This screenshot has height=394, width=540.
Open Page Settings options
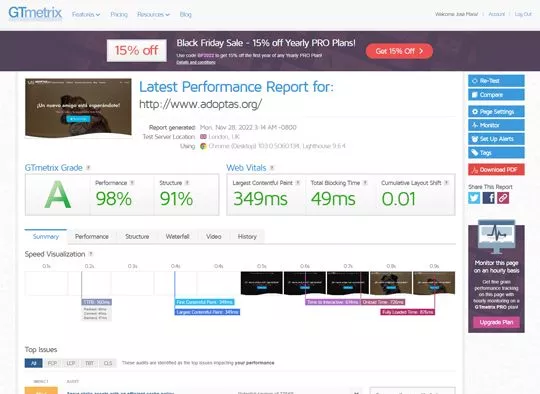[x=496, y=112]
